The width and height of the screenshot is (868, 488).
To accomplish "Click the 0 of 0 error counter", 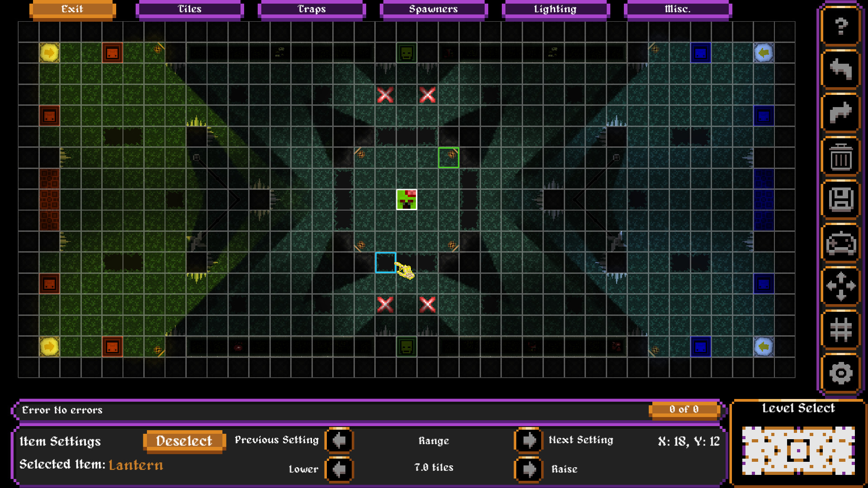I will pyautogui.click(x=684, y=410).
